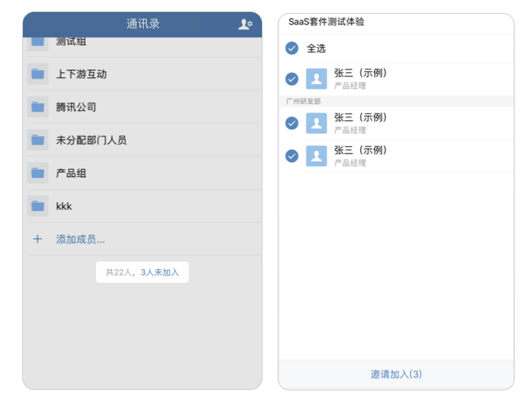
Task: Expand the 产品组 department entry
Action: pos(109,173)
